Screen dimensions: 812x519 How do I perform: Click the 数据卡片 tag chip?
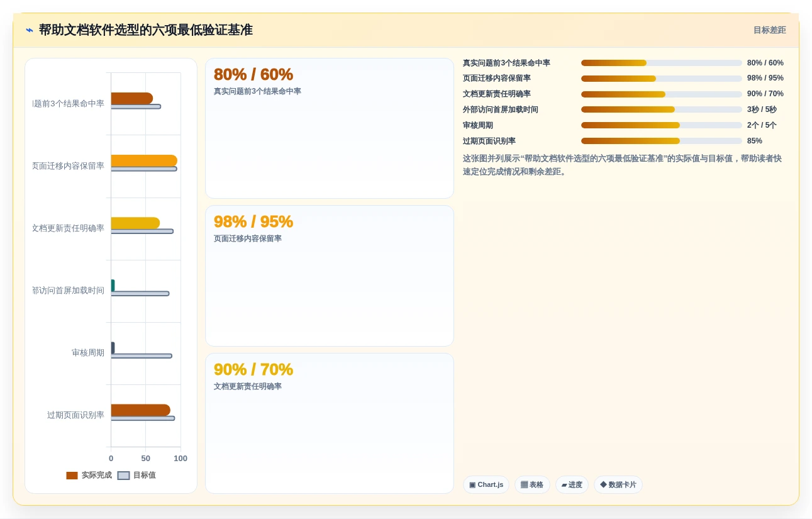[618, 484]
